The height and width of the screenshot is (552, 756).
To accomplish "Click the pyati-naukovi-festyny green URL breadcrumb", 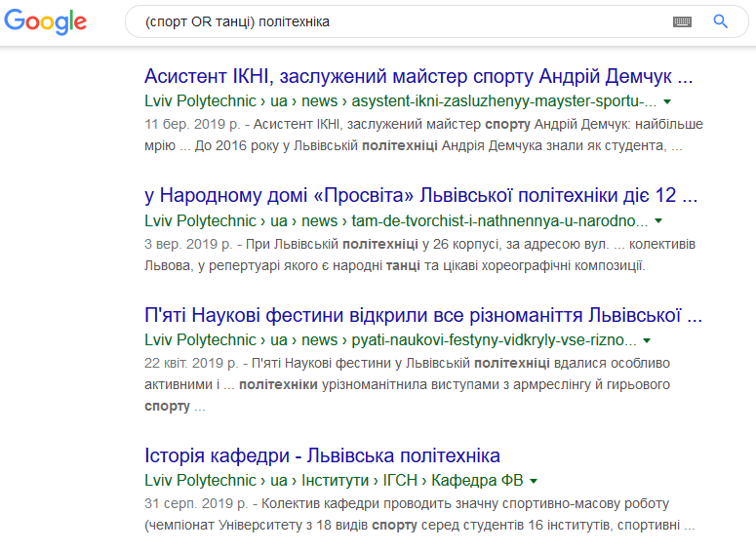I will click(x=390, y=339).
